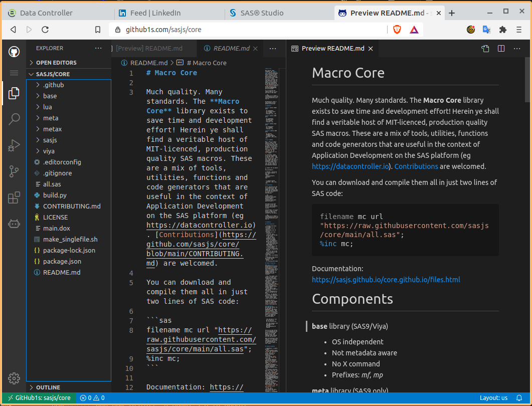Open the package.json file

69,262
